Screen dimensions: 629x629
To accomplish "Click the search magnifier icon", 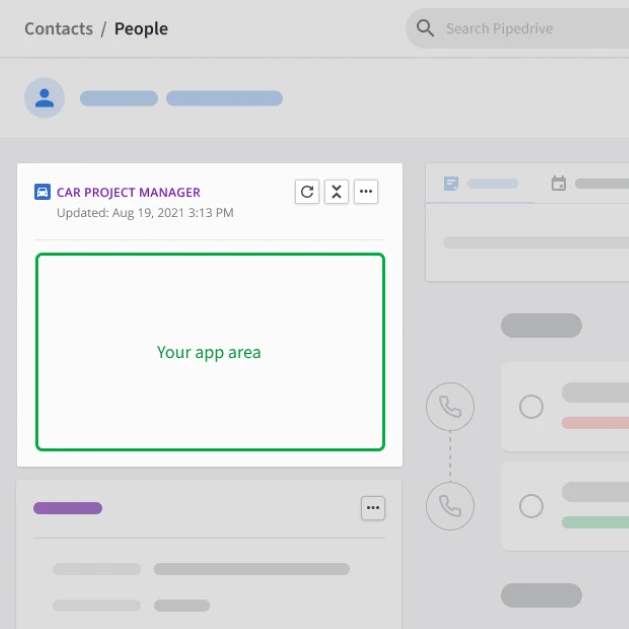I will (x=425, y=28).
